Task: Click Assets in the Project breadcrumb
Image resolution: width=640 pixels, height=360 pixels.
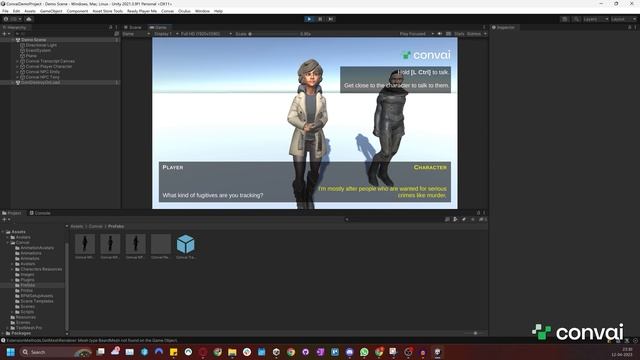Action: click(x=77, y=226)
